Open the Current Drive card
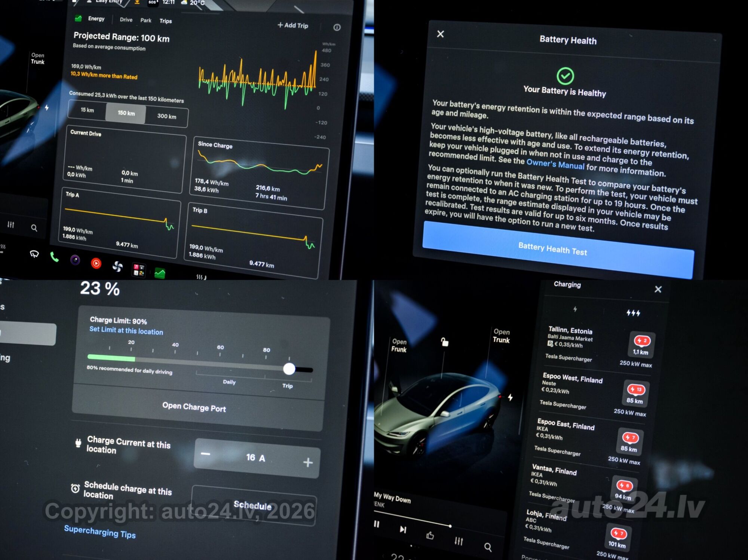The image size is (748, 560). coord(124,159)
